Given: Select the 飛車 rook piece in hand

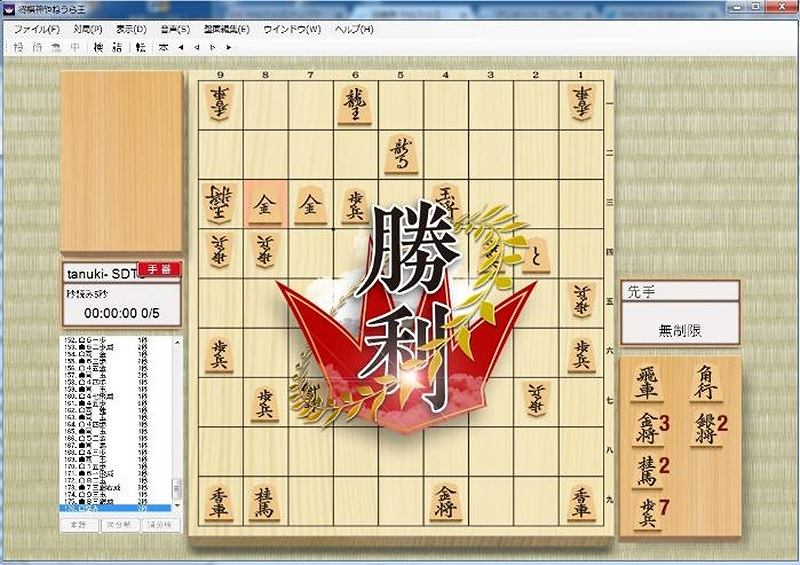Looking at the screenshot, I should (647, 383).
